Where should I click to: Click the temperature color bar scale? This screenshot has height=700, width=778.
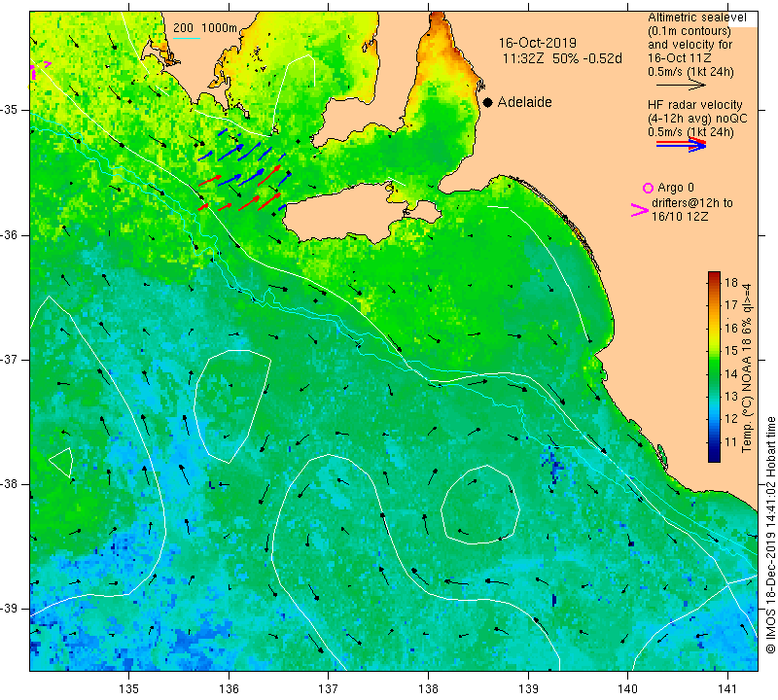click(x=714, y=367)
